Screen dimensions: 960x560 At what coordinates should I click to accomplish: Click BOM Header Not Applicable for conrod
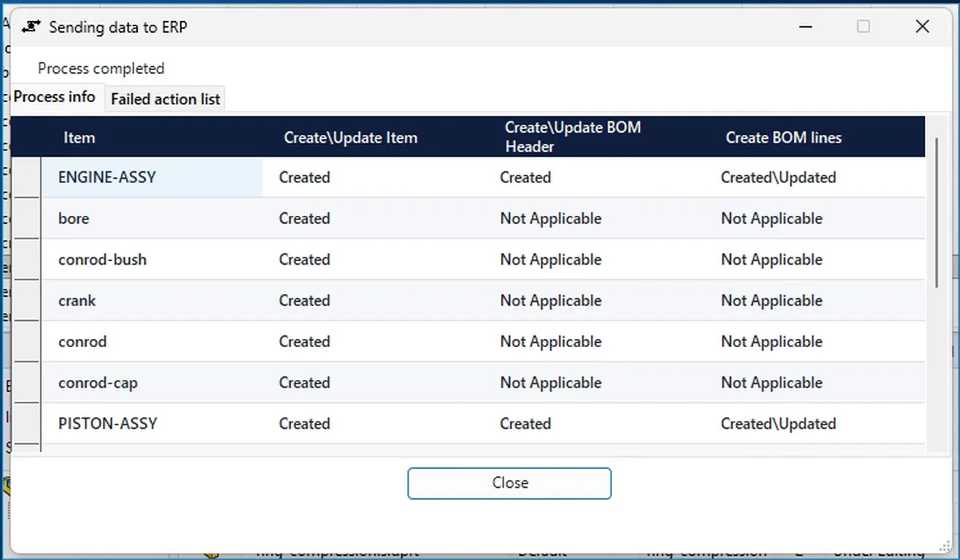pos(551,341)
